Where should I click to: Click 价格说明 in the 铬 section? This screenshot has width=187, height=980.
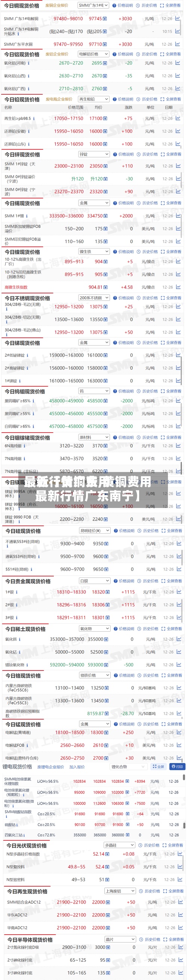click(x=124, y=675)
